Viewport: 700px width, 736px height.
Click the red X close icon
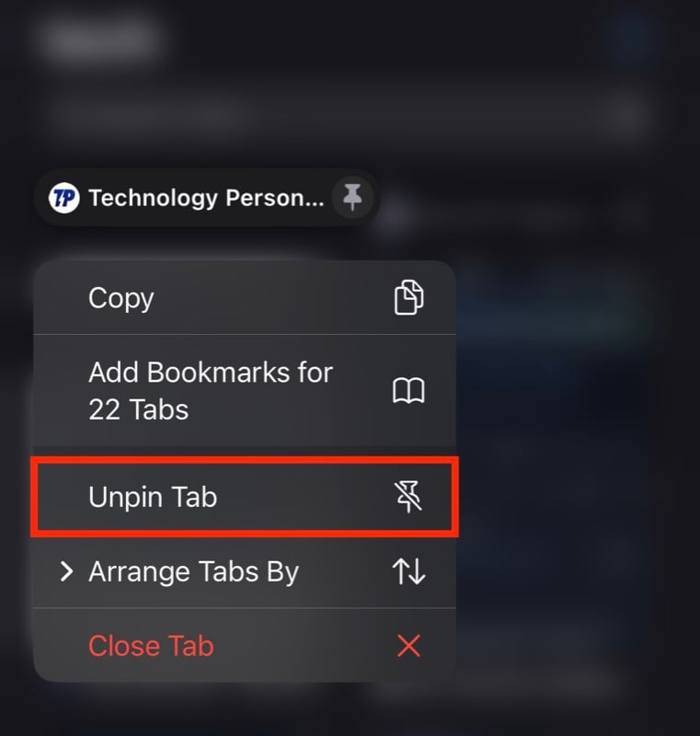[408, 646]
